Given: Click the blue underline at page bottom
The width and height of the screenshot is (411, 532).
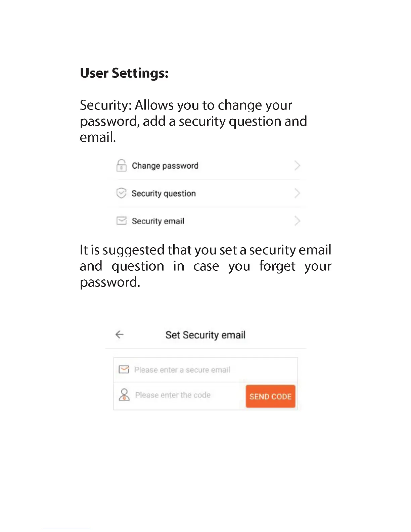Looking at the screenshot, I should [x=66, y=529].
